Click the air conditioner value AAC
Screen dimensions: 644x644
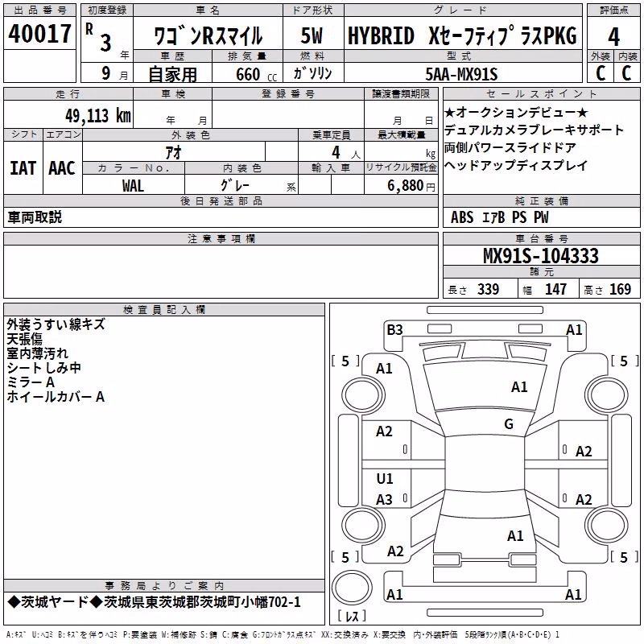click(62, 168)
